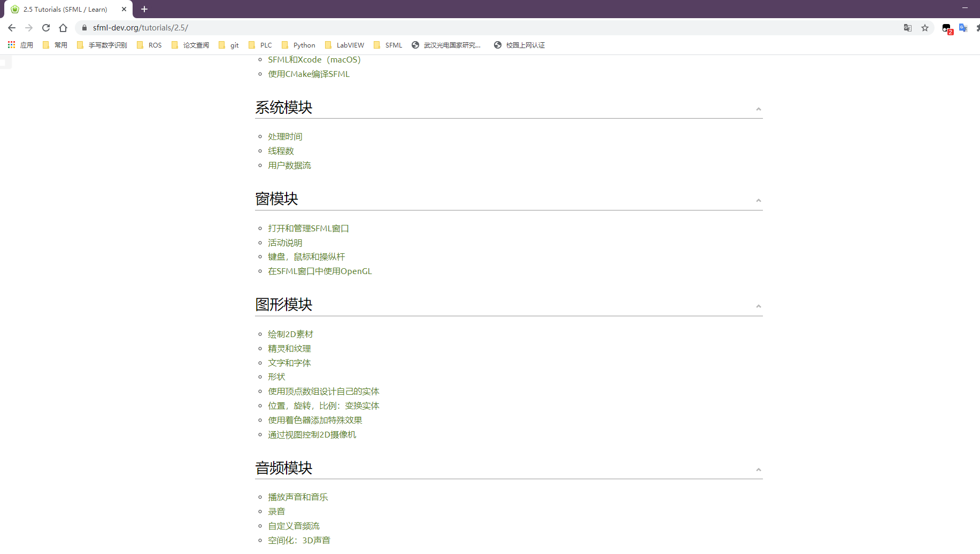
Task: Open the translate page icon in the address bar
Action: point(907,27)
